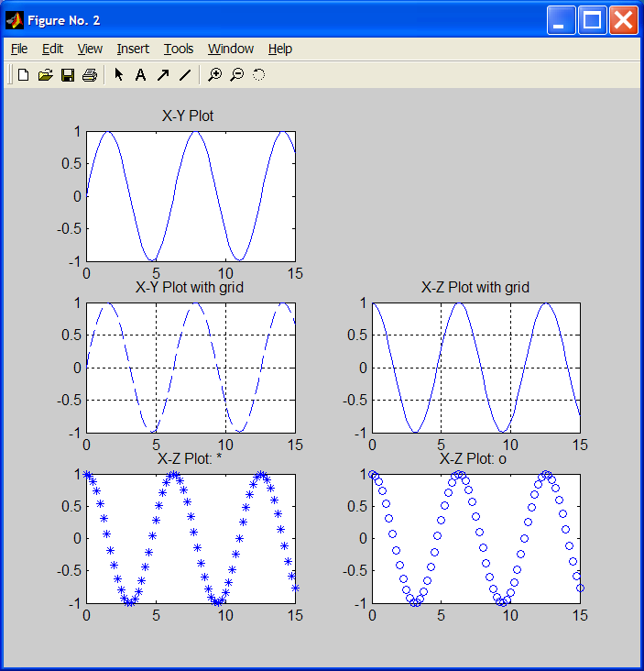Print the figure with the printer icon
Screen dimensions: 644x671
90,75
